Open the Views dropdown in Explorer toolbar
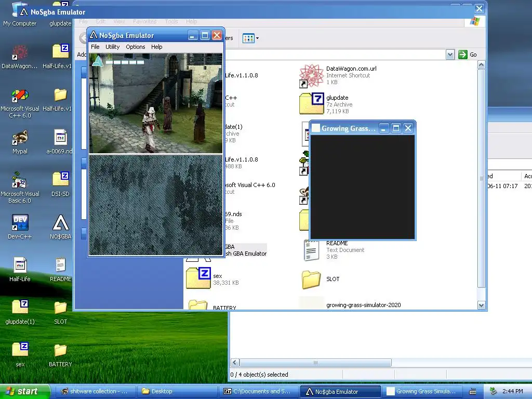532x399 pixels. 251,38
